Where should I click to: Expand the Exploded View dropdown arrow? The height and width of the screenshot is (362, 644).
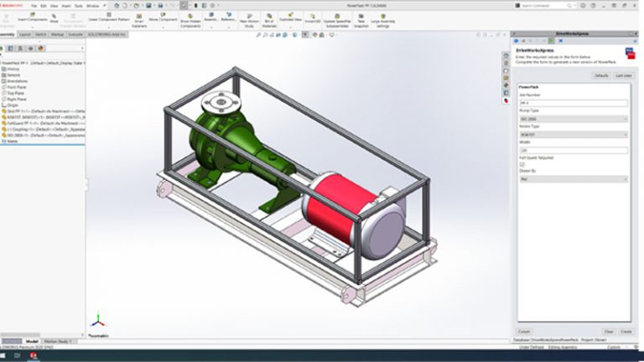290,27
